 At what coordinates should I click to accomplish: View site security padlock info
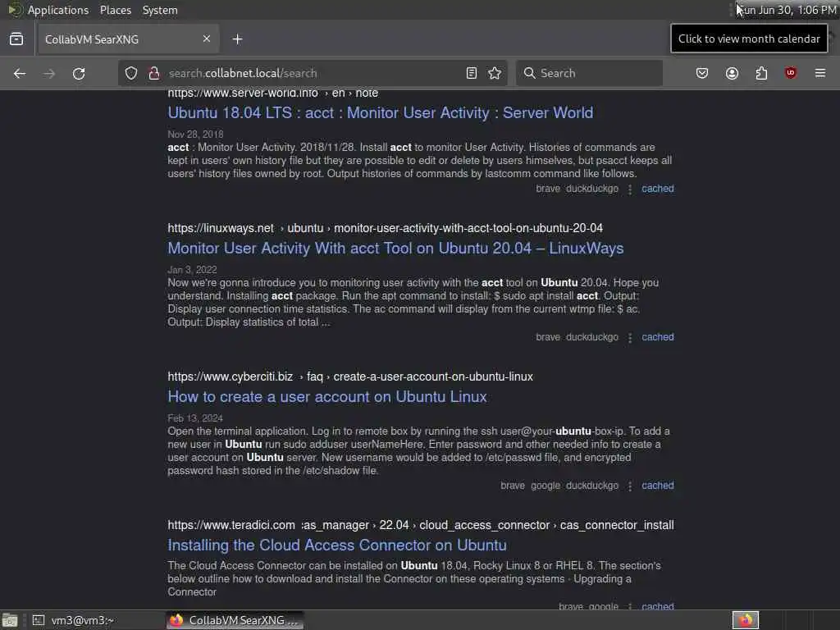pos(154,73)
